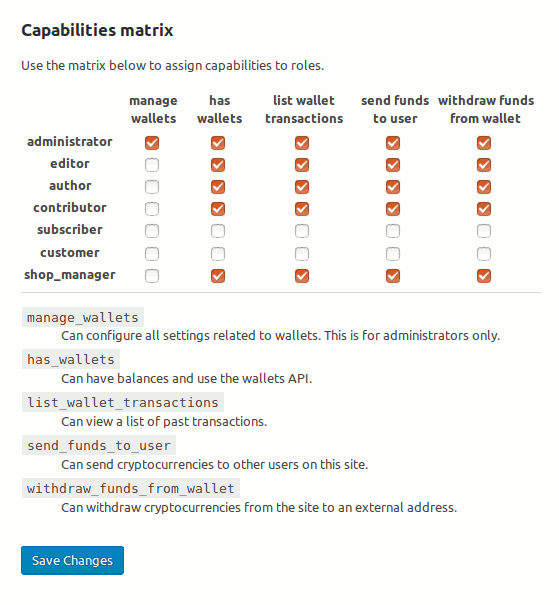Viewport: 559px width, 605px height.
Task: Enable manage wallets for author role
Action: click(152, 187)
